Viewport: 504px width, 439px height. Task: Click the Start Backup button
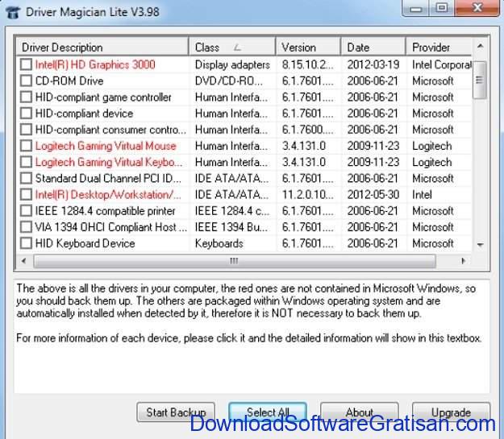point(176,412)
